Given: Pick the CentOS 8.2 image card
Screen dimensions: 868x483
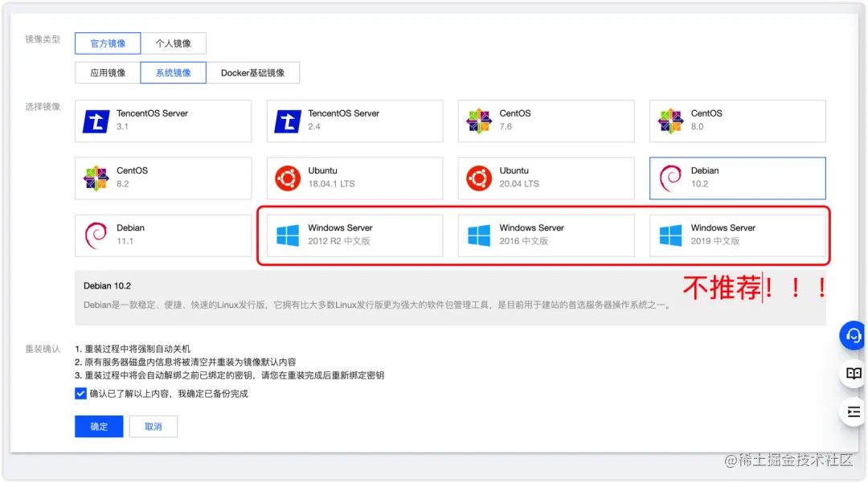Looking at the screenshot, I should pyautogui.click(x=163, y=178).
